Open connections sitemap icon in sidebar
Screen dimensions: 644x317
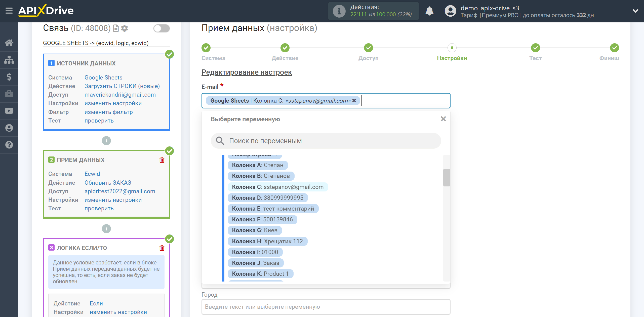9,60
